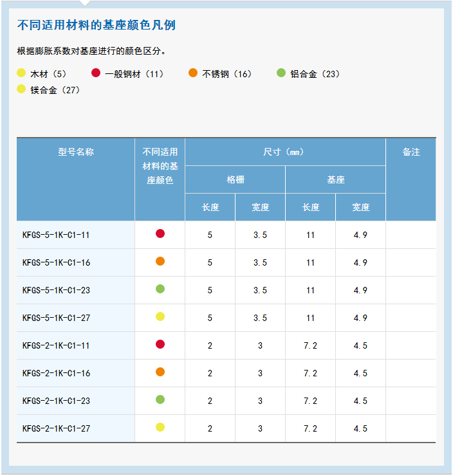Click base width 4.5 in row KFGS-2-1K-C1-27
The width and height of the screenshot is (453, 476).
360,428
